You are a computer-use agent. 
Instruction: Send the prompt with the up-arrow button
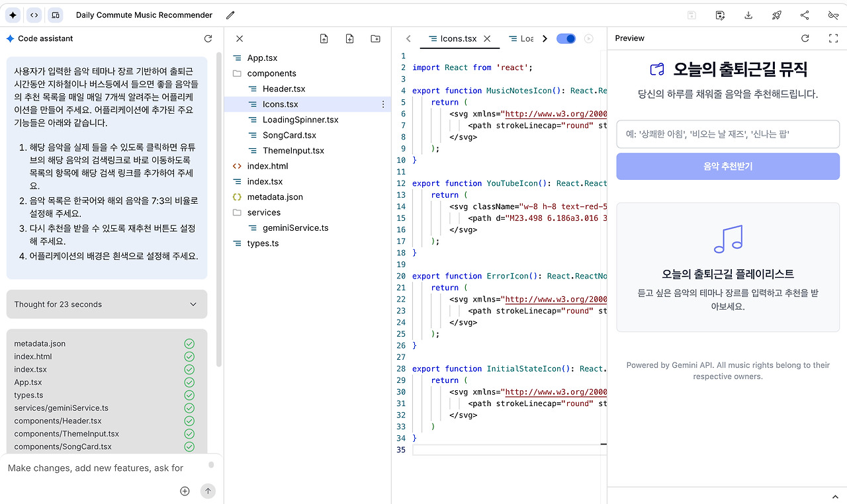pos(208,491)
